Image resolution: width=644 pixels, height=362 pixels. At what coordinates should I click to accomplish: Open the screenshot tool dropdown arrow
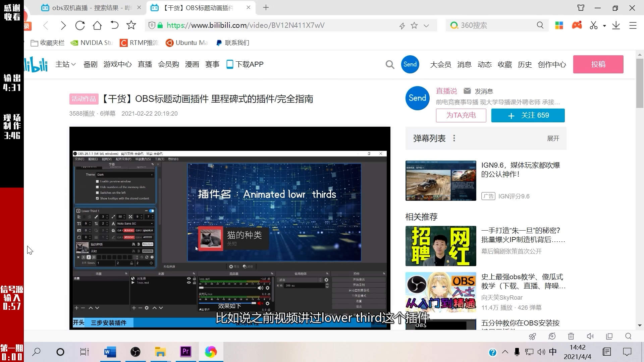604,26
